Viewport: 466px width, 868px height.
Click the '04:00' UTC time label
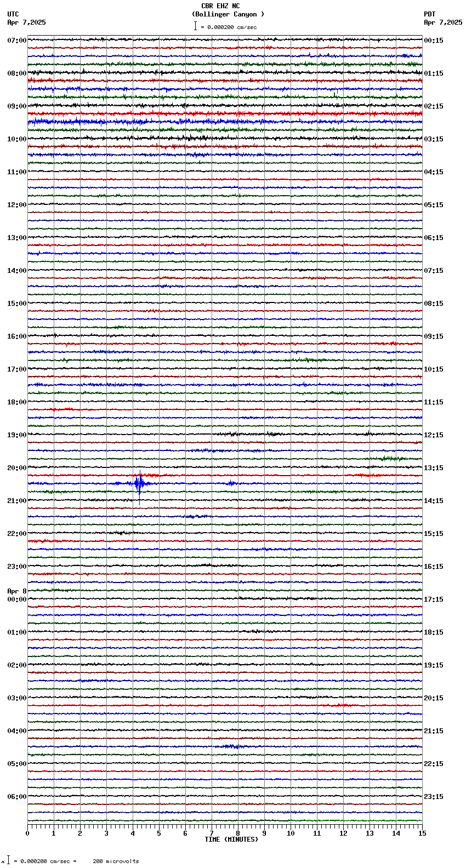point(17,731)
